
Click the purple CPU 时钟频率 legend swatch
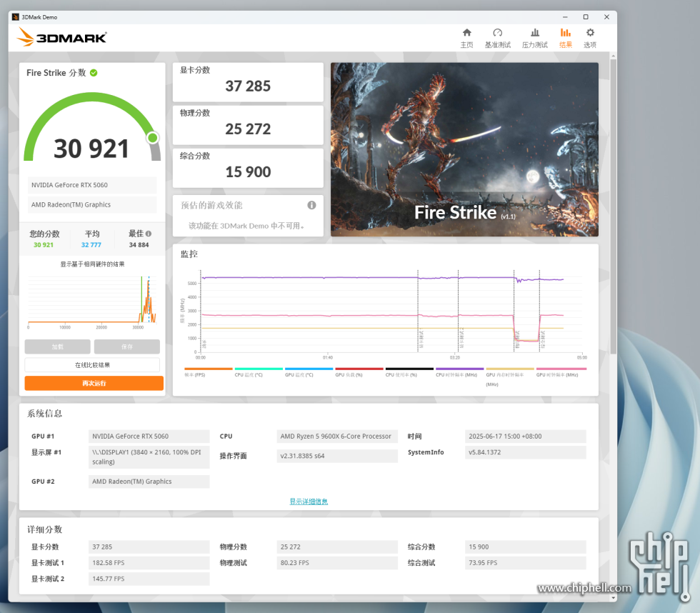tap(460, 369)
